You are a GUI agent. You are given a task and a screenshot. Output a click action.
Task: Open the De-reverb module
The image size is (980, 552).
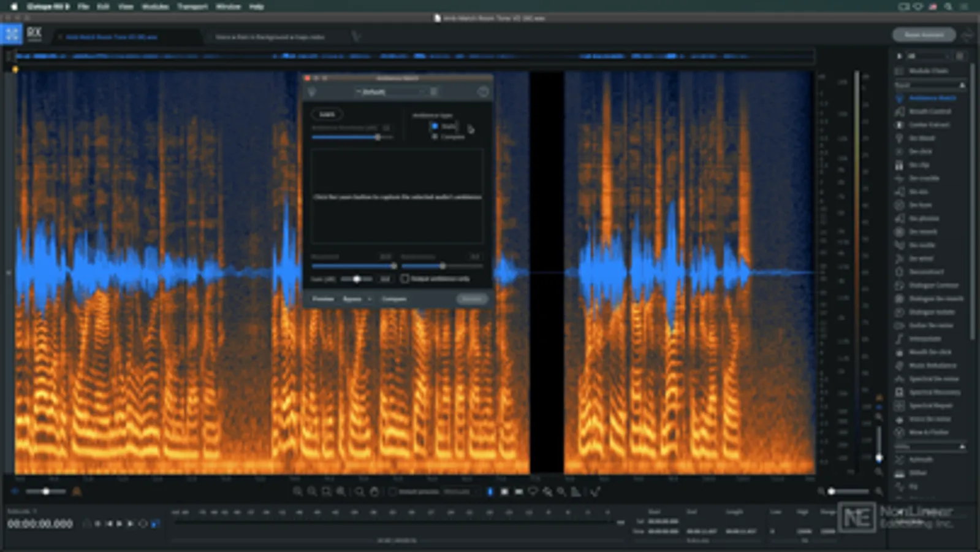(x=923, y=232)
